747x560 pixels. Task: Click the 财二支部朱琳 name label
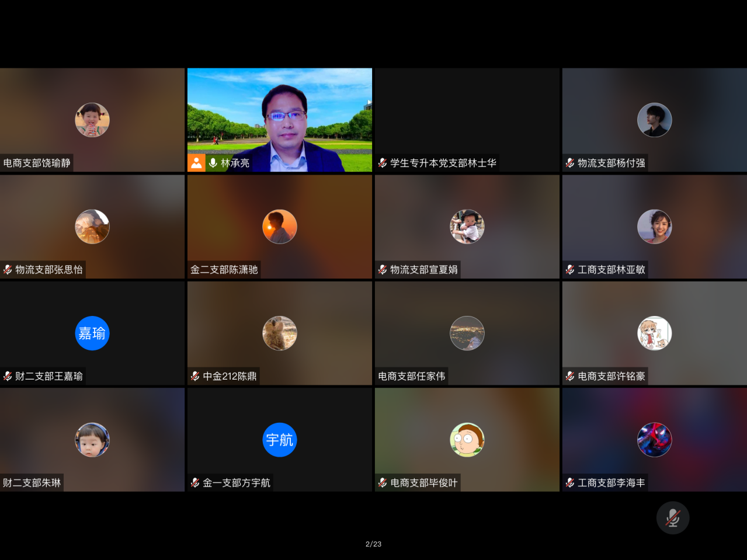click(32, 483)
